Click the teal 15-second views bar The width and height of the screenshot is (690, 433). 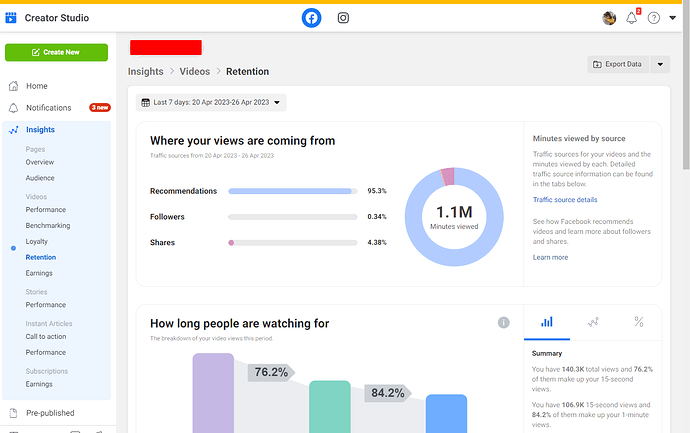(x=330, y=407)
